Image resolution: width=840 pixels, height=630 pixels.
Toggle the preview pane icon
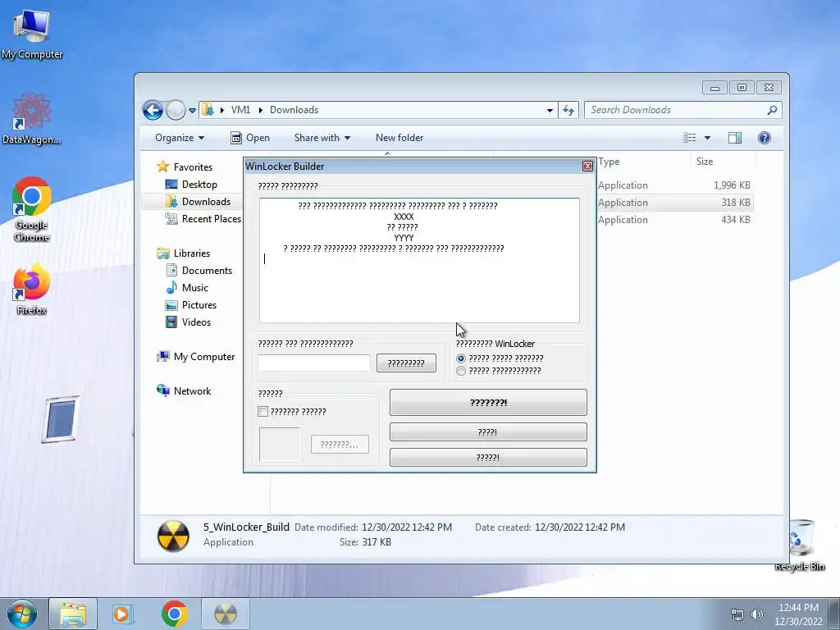(735, 138)
